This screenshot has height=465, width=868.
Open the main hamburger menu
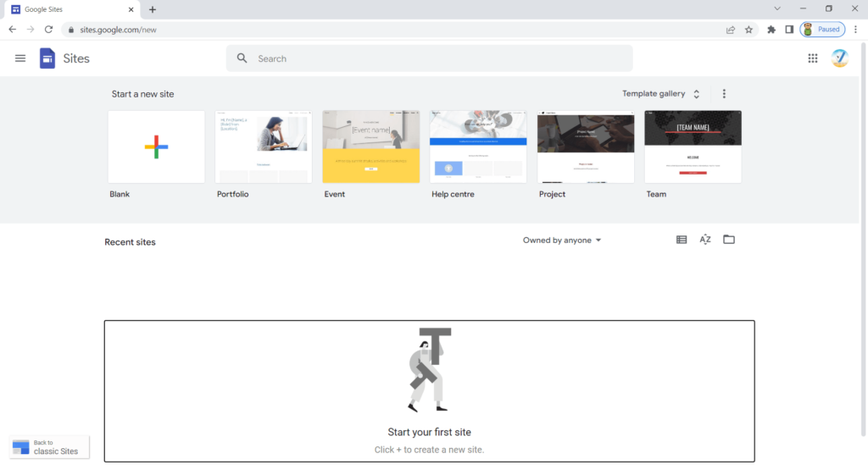(x=20, y=58)
